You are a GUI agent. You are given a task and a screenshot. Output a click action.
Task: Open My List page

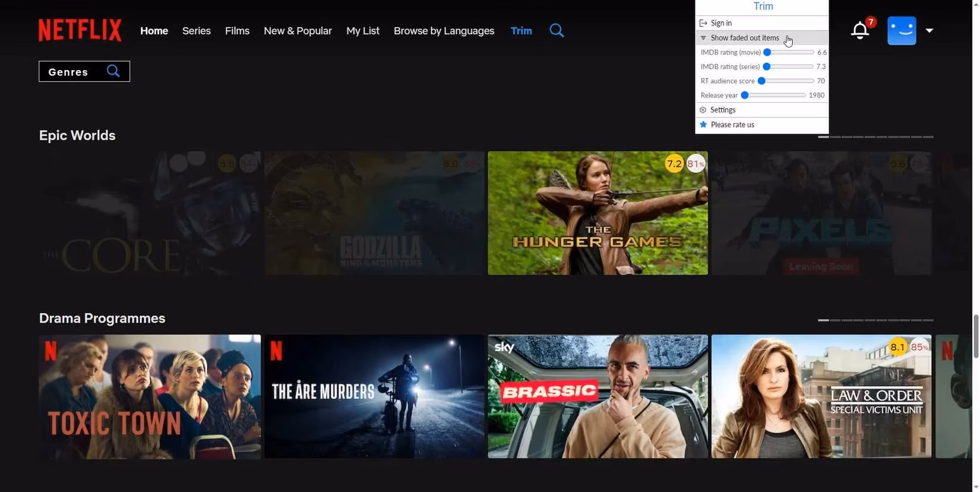pyautogui.click(x=363, y=31)
